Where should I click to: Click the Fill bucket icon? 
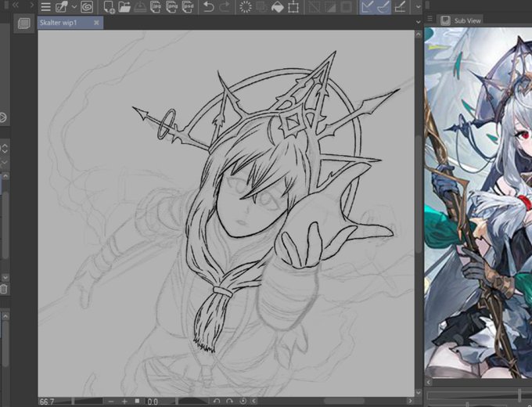point(278,7)
